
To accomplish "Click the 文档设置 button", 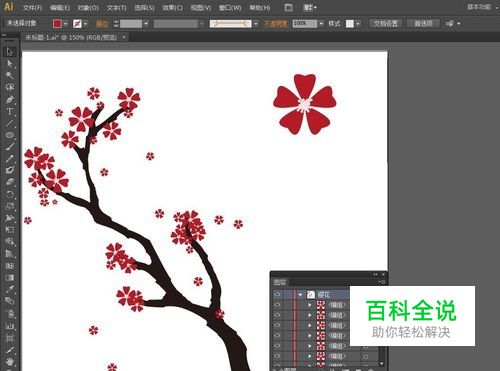I will (386, 24).
